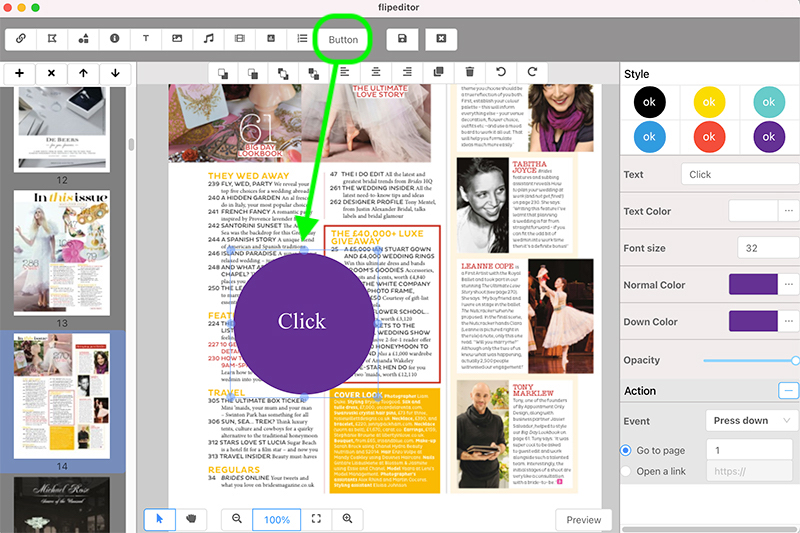800x533 pixels.
Task: Open Text Color options with the ellipsis
Action: coord(788,211)
